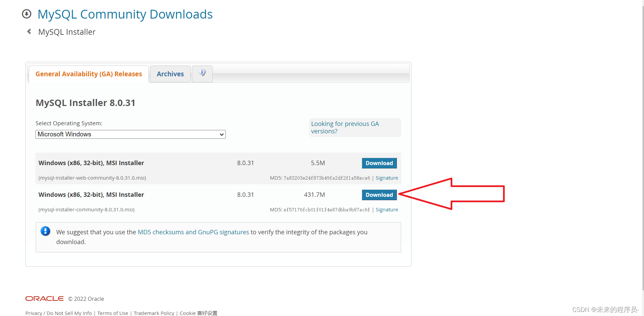Click the 431.7M file size value
Image resolution: width=644 pixels, height=316 pixels.
tap(314, 195)
